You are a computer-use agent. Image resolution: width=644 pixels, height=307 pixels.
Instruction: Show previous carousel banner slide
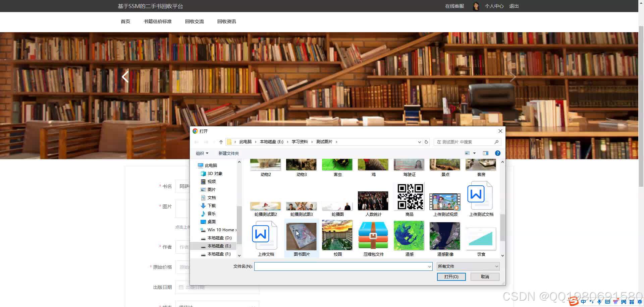pos(125,77)
